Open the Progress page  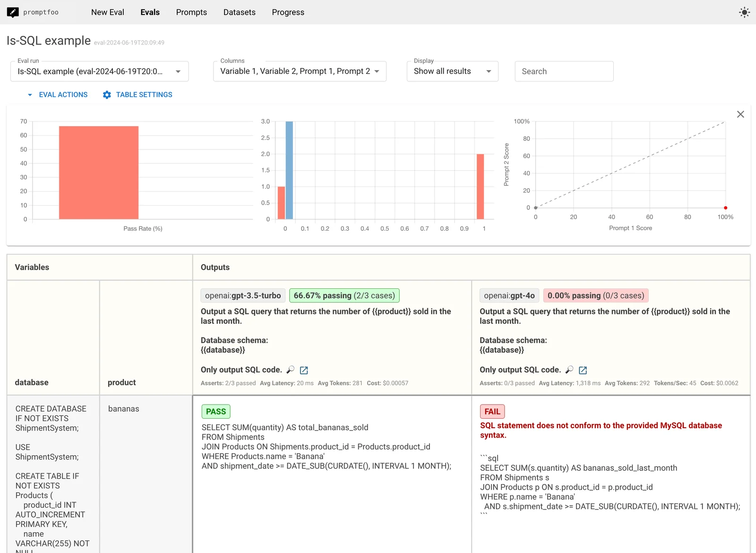tap(288, 12)
